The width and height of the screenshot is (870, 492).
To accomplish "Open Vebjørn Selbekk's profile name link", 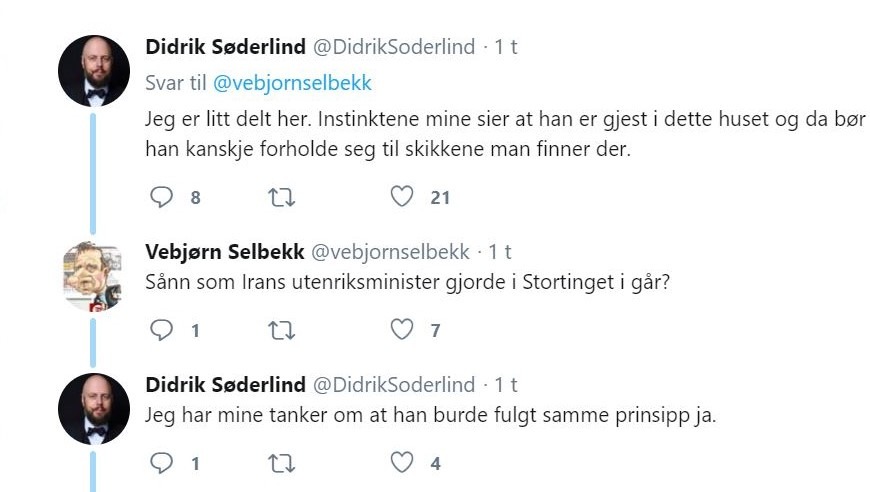I will 225,251.
